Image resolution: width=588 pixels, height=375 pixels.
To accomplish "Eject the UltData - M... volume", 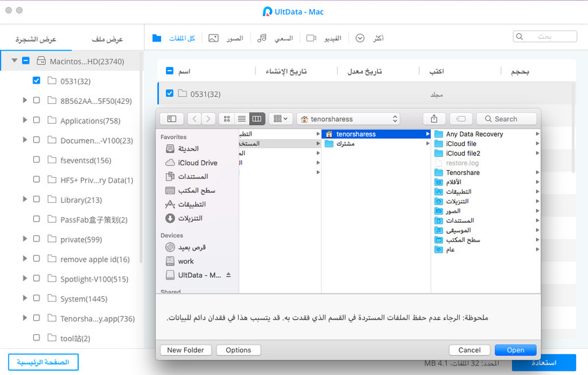I will point(228,275).
